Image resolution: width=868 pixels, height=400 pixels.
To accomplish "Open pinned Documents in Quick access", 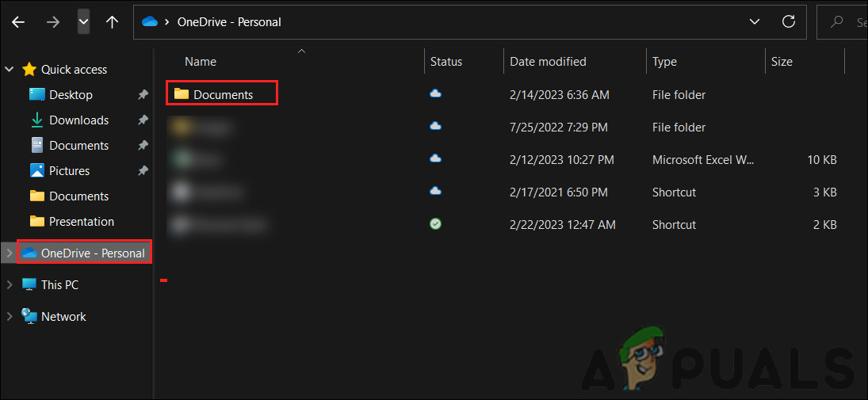I will [x=79, y=146].
